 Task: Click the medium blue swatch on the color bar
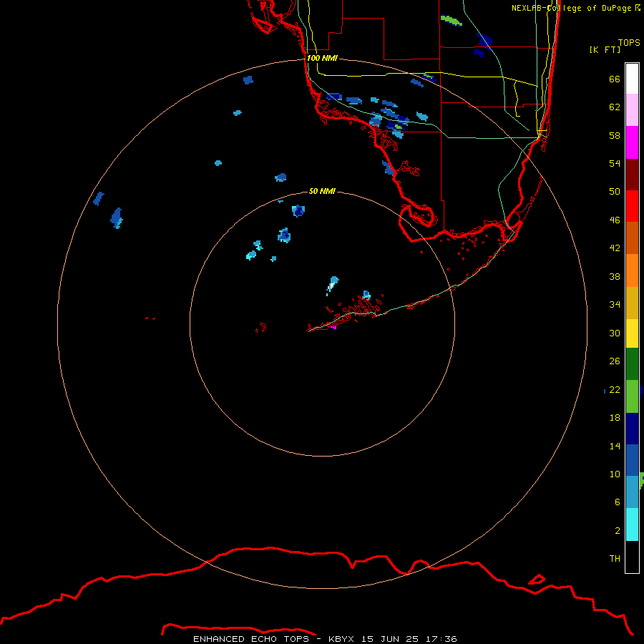(x=632, y=460)
